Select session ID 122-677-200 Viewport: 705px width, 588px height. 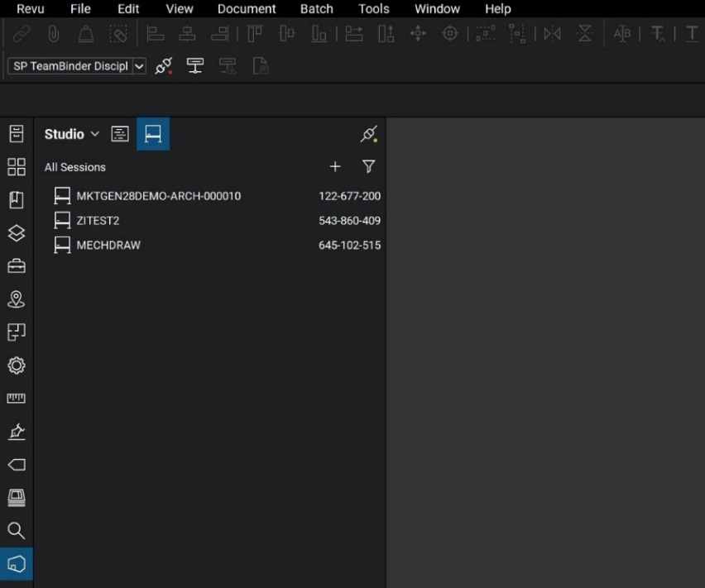[x=349, y=196]
